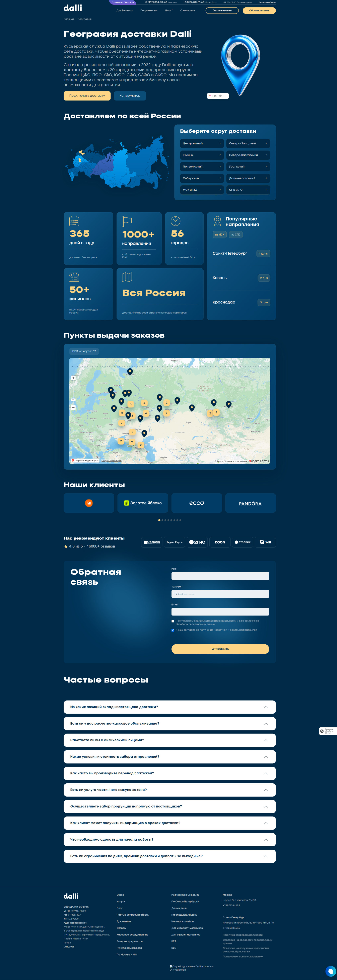
Task: Expand 'Есть ли услуга частичного выкупа заказа?'
Action: tap(170, 790)
